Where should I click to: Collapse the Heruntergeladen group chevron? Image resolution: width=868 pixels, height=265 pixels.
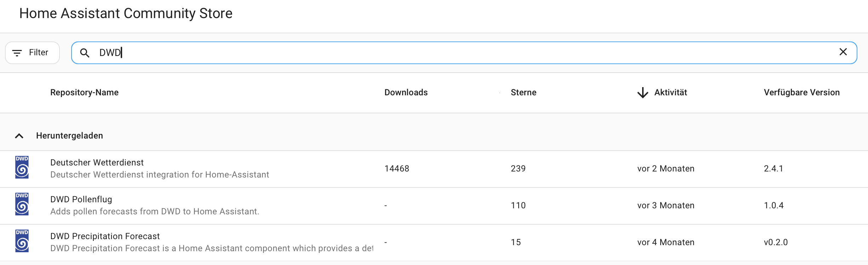coord(19,136)
